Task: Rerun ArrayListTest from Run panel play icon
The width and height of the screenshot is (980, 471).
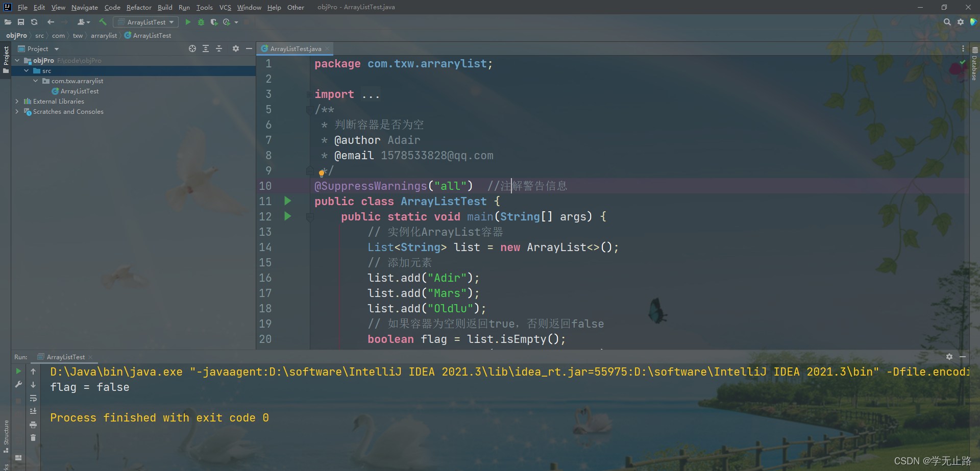Action: click(x=18, y=371)
